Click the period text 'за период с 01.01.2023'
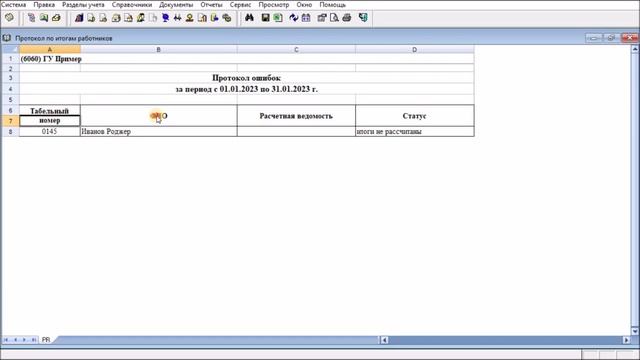The width and height of the screenshot is (640, 360). pyautogui.click(x=247, y=89)
